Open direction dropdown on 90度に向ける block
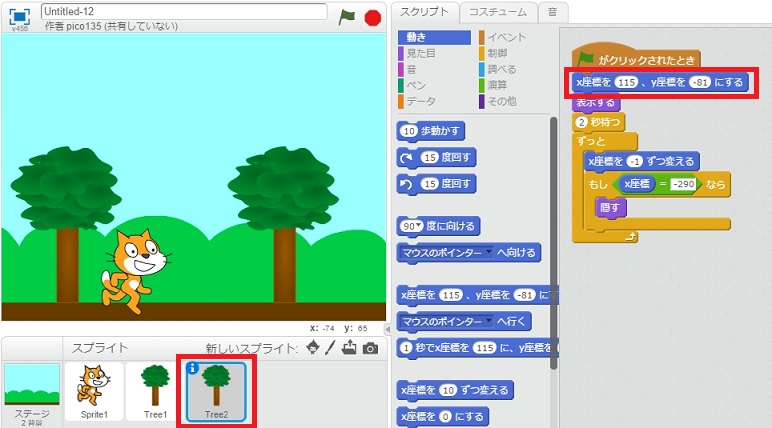The height and width of the screenshot is (428, 772). 419,227
